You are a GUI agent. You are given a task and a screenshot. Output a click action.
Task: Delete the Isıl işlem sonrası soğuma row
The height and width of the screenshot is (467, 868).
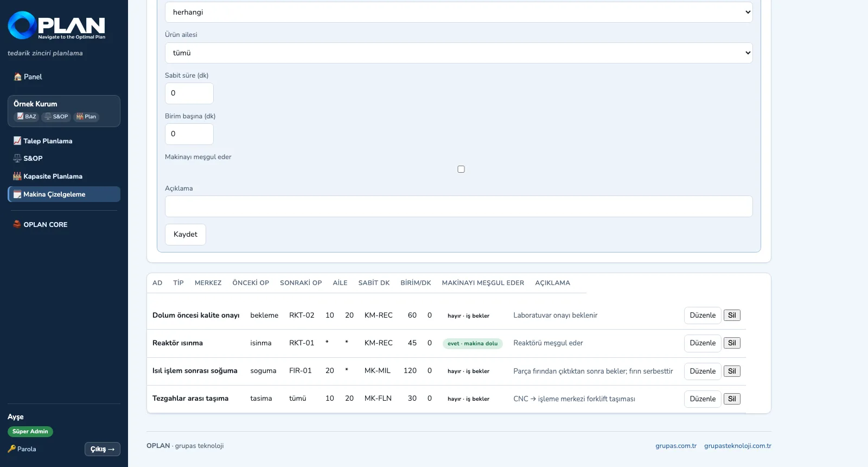pos(732,371)
